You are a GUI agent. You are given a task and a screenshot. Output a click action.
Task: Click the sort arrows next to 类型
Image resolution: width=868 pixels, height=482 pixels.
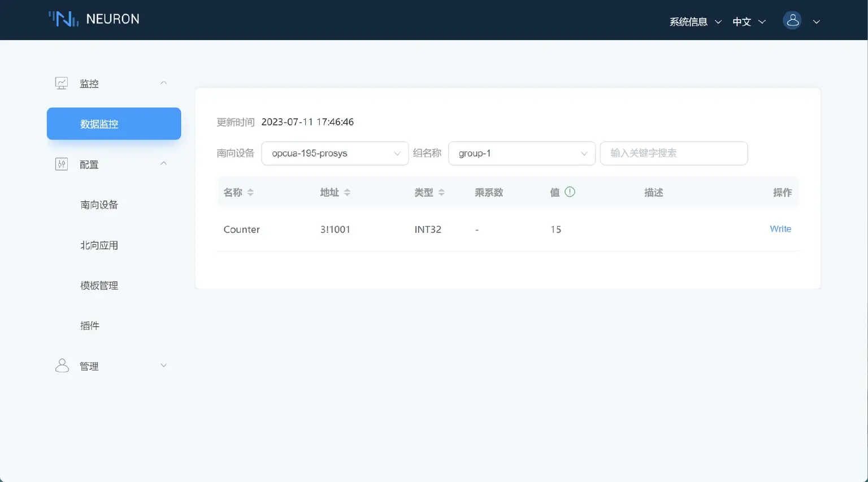coord(441,192)
